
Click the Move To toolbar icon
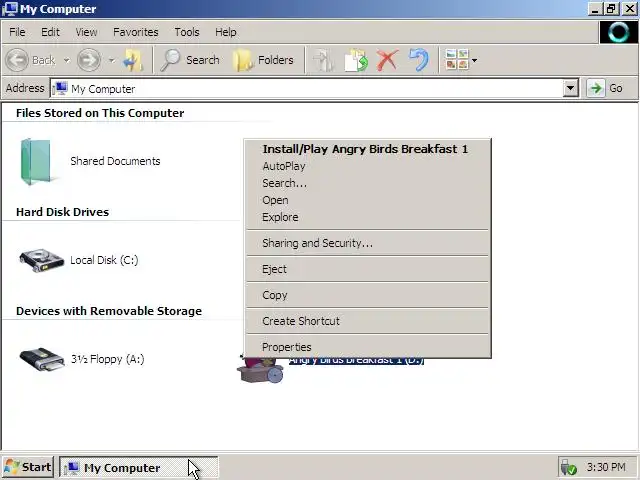(323, 60)
